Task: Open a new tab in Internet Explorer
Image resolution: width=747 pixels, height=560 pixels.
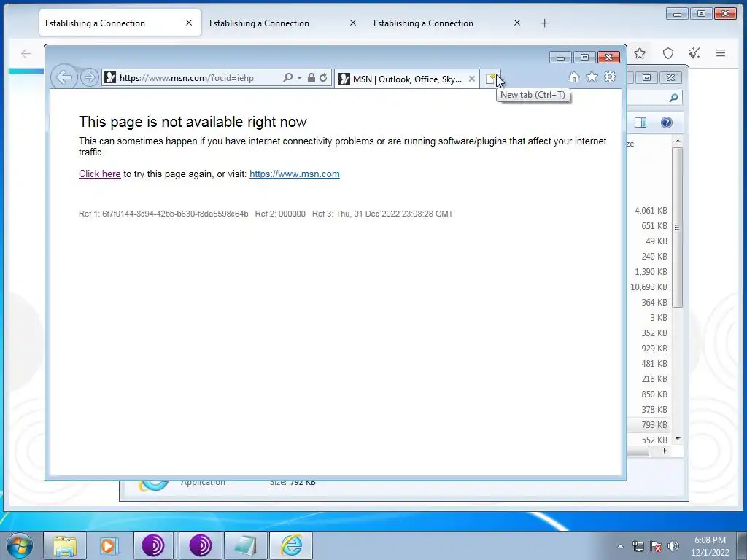Action: pyautogui.click(x=489, y=79)
